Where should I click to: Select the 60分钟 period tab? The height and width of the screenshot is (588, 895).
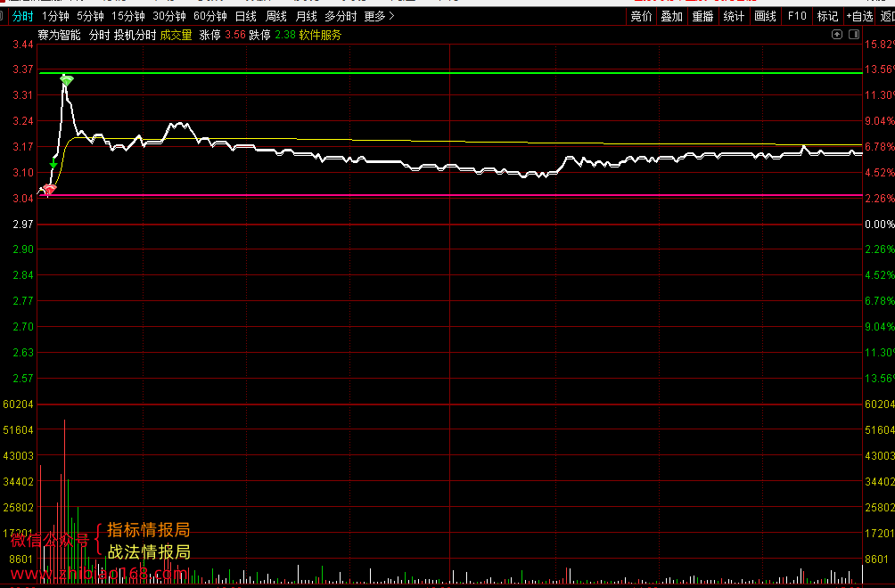coord(210,17)
